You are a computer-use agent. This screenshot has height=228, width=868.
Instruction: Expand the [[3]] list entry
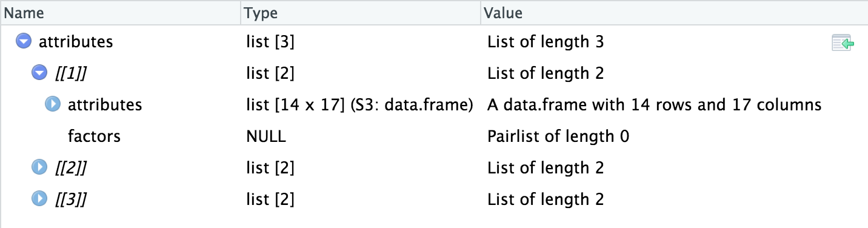point(39,199)
